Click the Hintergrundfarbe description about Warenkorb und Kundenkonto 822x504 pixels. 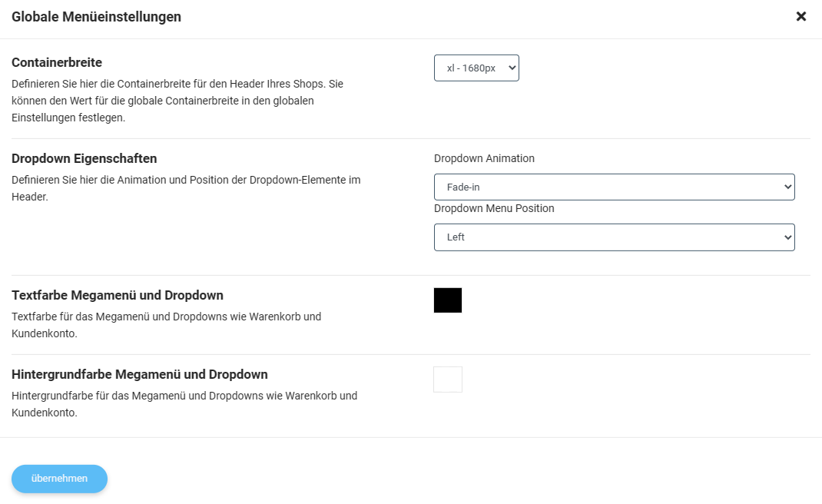coord(184,404)
